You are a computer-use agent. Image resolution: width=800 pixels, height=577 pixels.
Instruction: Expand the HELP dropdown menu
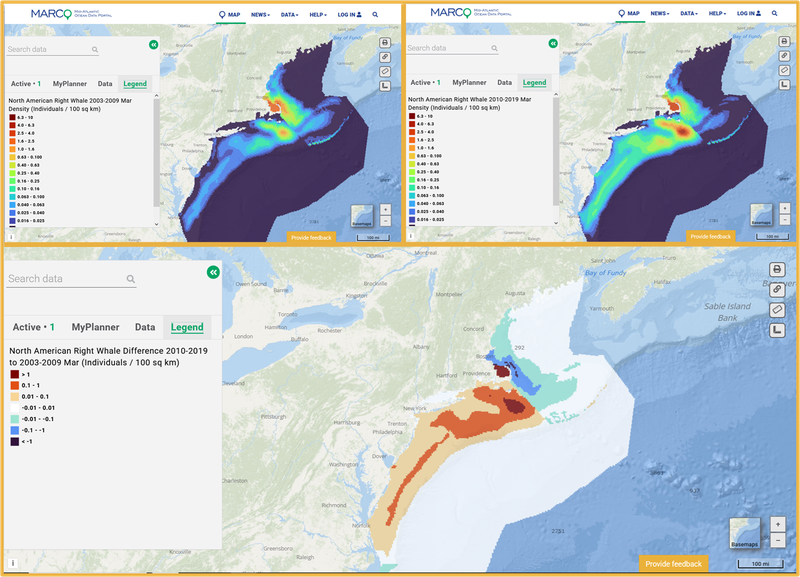click(318, 15)
